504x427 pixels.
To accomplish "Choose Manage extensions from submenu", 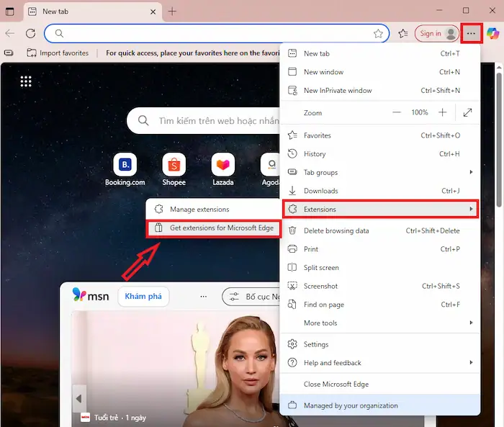I will (x=199, y=210).
